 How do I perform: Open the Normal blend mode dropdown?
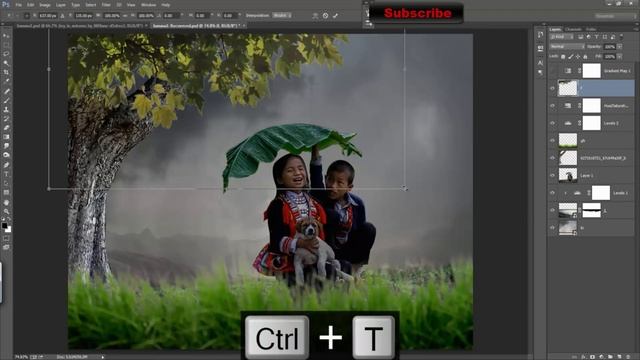tap(567, 47)
